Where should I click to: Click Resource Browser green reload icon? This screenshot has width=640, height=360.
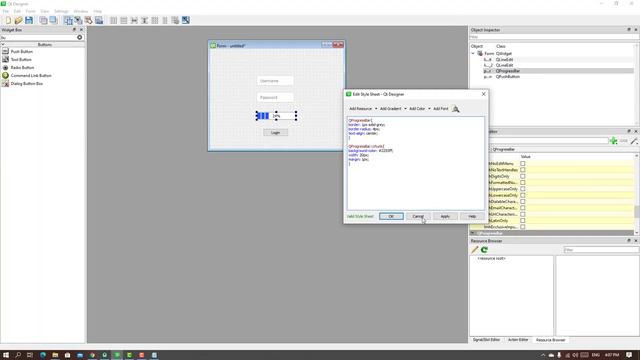[484, 249]
